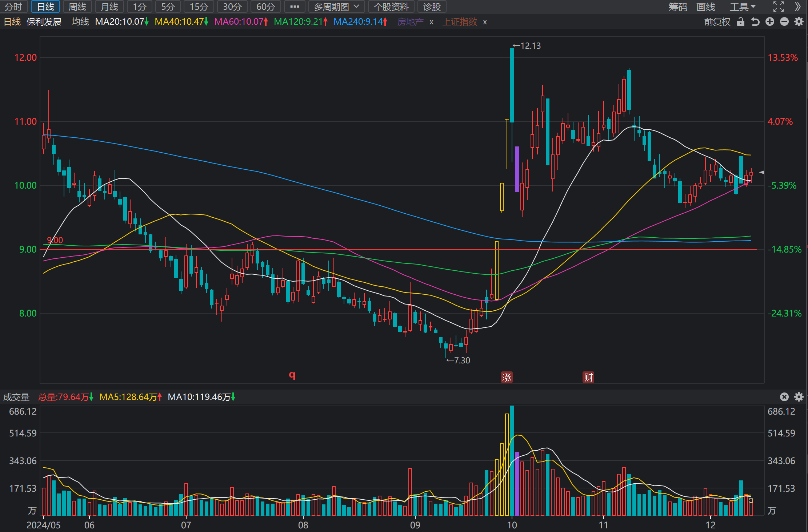Click the 13.53% percentage axis label

[x=783, y=57]
